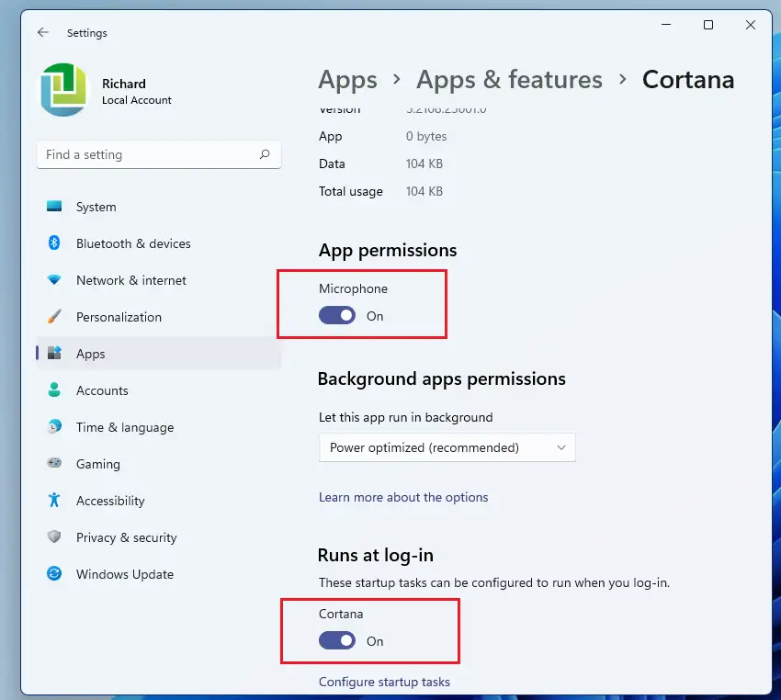Click the Personalization paintbrush icon
Viewport: 781px width, 700px height.
[54, 317]
